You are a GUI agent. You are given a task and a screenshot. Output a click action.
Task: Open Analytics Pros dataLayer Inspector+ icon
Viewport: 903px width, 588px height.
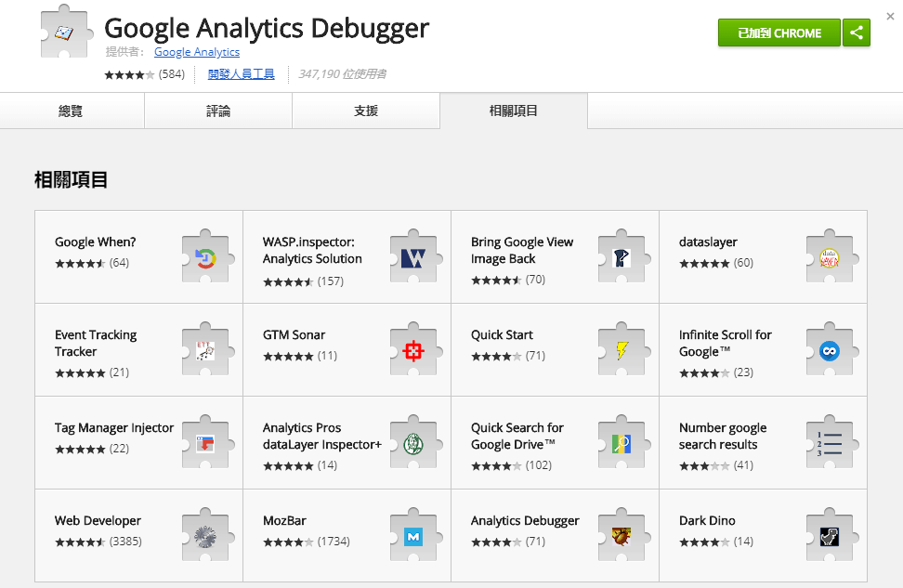(415, 442)
